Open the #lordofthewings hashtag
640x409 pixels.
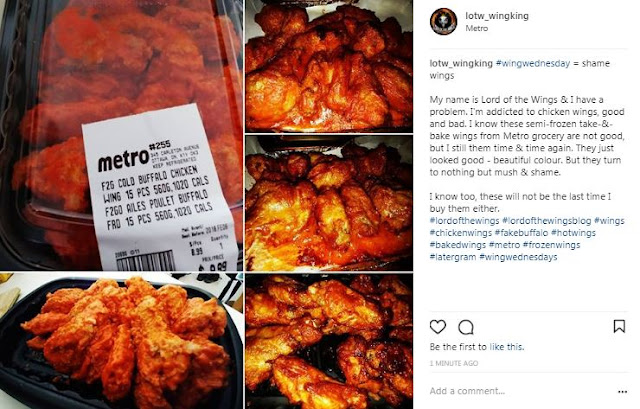tap(464, 221)
